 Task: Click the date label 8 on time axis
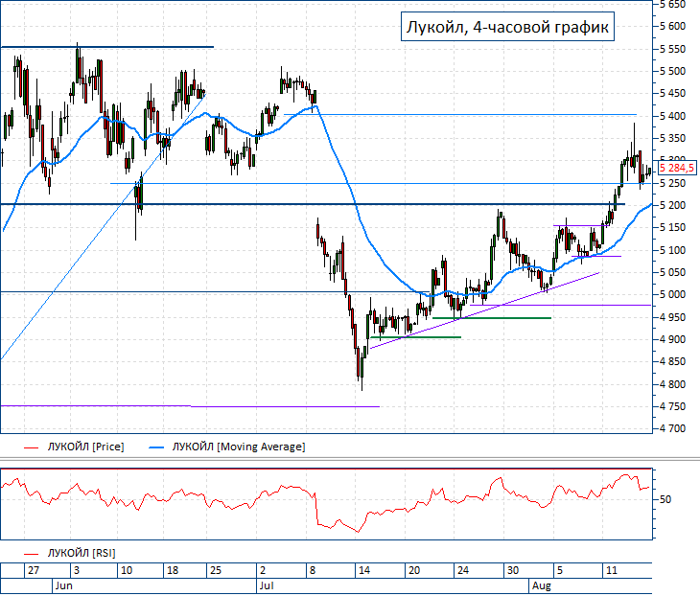click(x=313, y=570)
